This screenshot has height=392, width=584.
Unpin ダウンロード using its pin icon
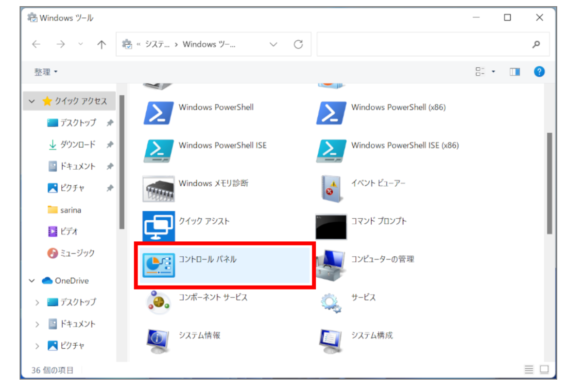[x=110, y=145]
